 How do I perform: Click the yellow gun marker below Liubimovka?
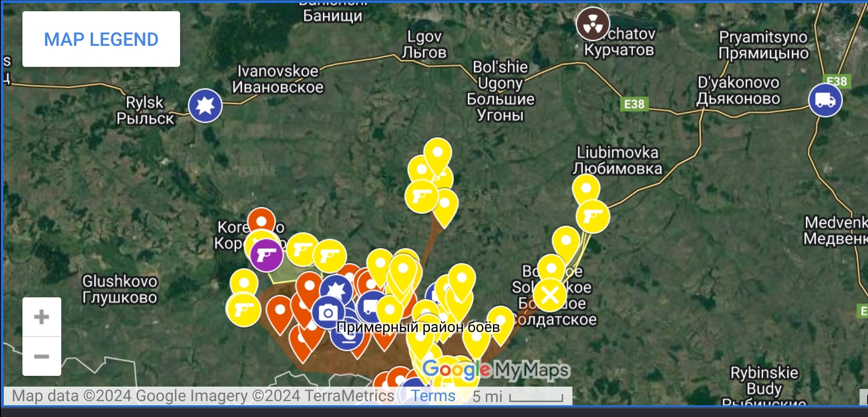pos(593,216)
